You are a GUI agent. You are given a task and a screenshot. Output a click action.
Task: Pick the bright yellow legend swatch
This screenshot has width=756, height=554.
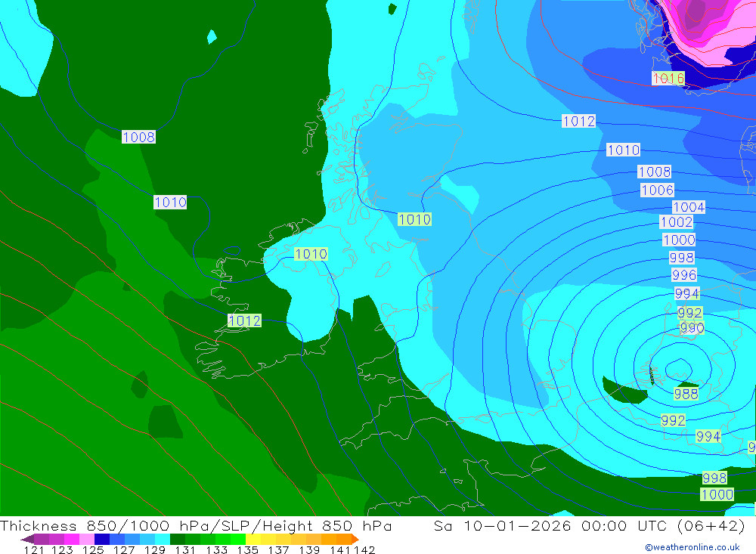coord(253,539)
